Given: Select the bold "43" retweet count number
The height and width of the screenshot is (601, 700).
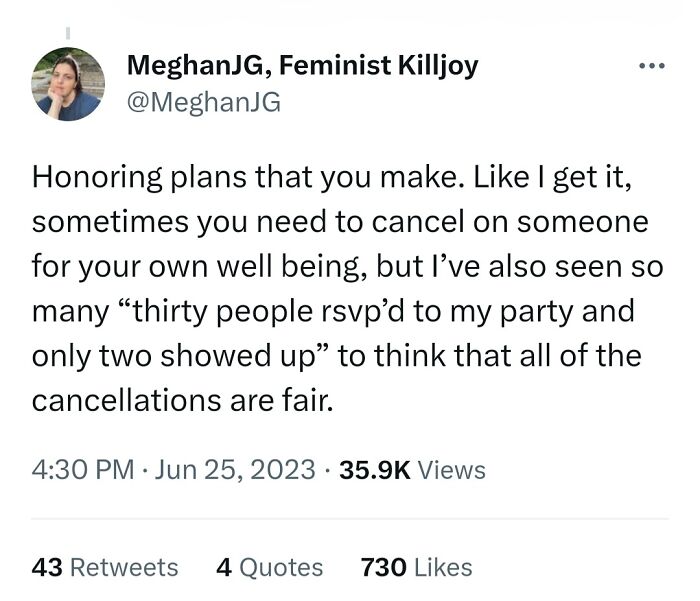Looking at the screenshot, I should coord(47,568).
